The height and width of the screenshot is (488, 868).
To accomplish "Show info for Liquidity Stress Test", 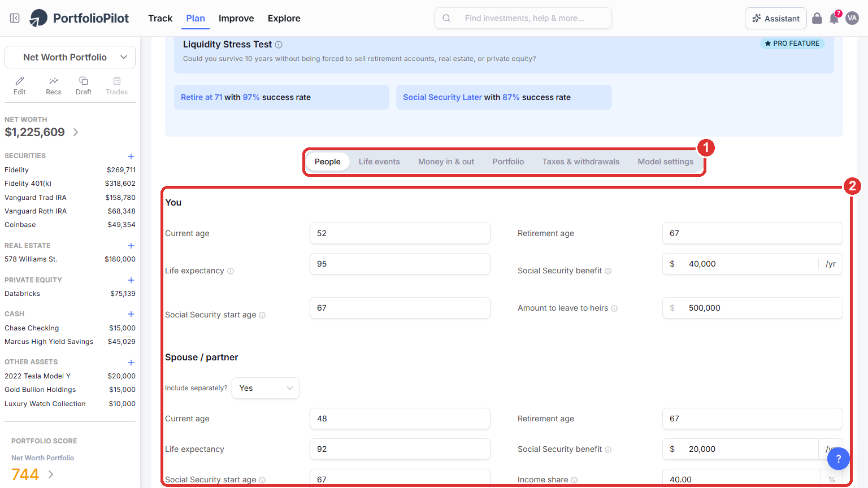I will pos(279,45).
